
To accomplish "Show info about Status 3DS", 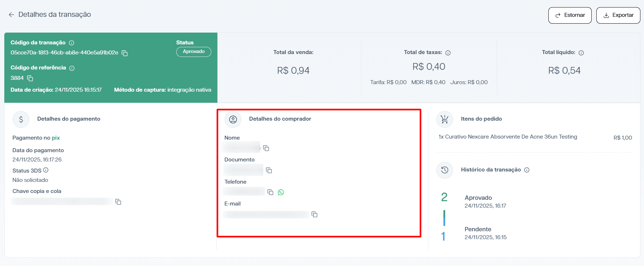I will coord(46,170).
